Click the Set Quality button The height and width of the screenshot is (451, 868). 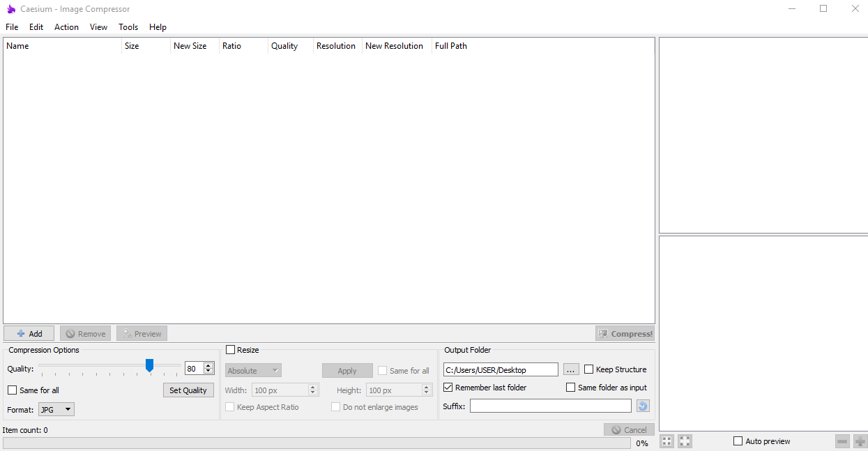(x=188, y=390)
